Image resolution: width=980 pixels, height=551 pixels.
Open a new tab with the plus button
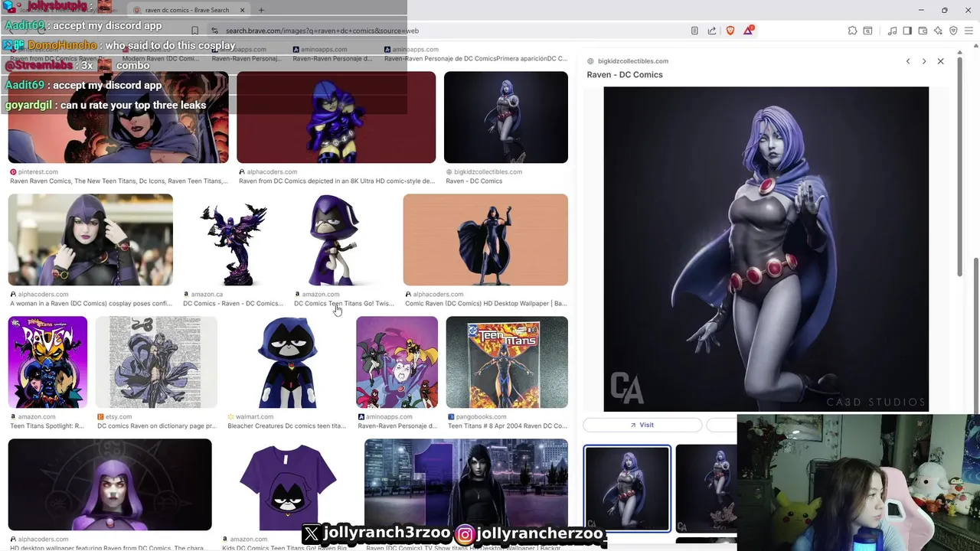click(x=261, y=10)
